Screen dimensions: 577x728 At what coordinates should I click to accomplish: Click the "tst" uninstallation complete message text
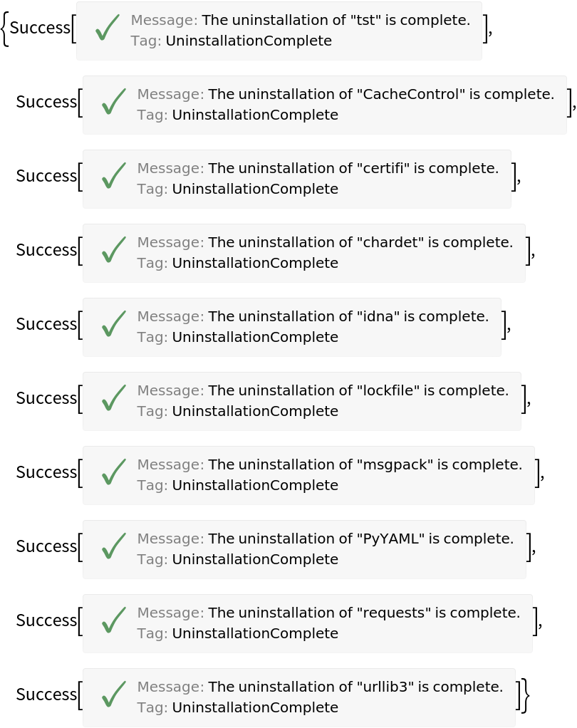click(x=336, y=20)
